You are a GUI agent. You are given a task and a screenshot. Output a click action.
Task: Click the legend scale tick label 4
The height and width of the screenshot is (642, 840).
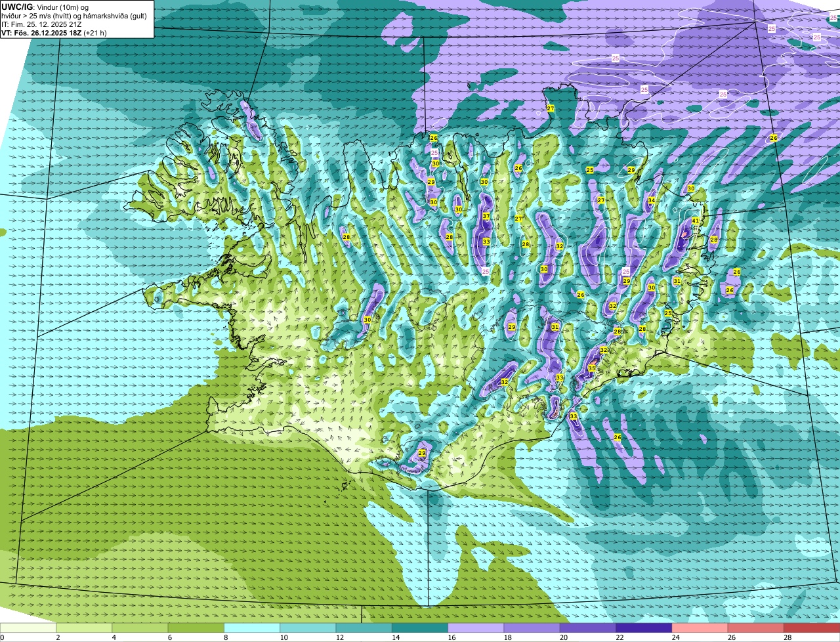pos(114,637)
